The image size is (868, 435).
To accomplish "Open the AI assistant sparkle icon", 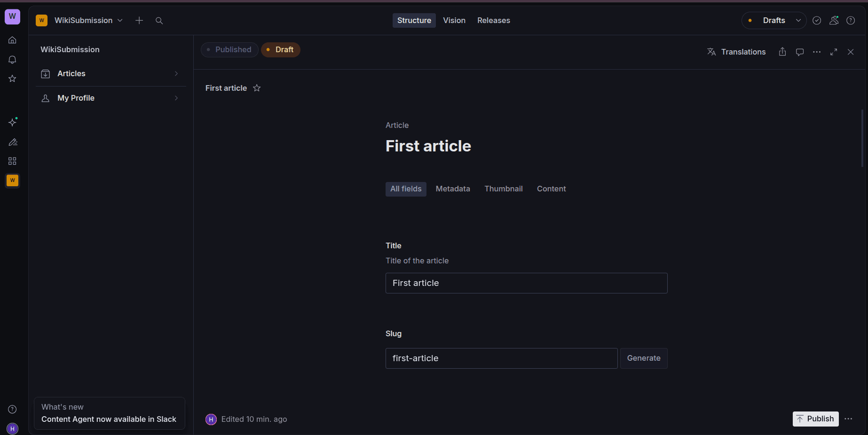I will click(12, 122).
